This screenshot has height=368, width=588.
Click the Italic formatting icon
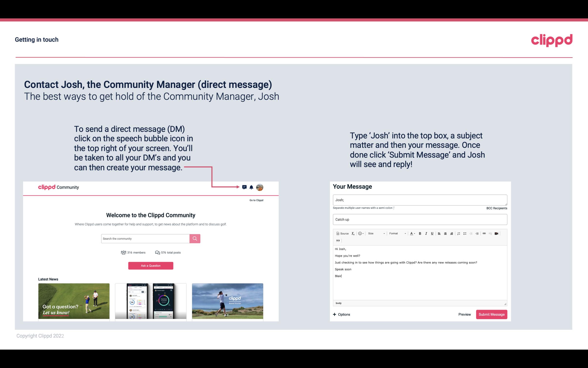(426, 233)
